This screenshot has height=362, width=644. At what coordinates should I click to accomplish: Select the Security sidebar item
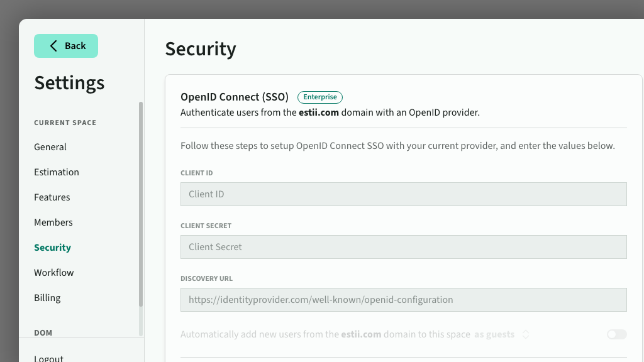coord(53,248)
